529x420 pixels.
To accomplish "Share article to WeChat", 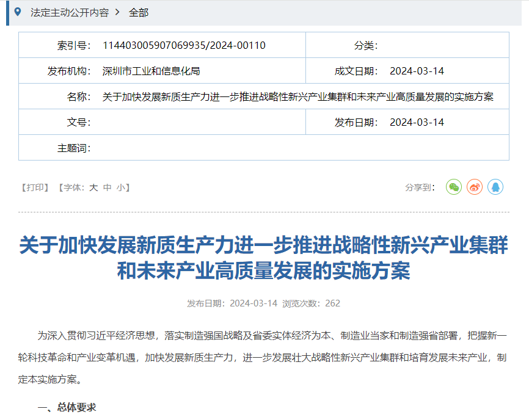I will point(454,187).
